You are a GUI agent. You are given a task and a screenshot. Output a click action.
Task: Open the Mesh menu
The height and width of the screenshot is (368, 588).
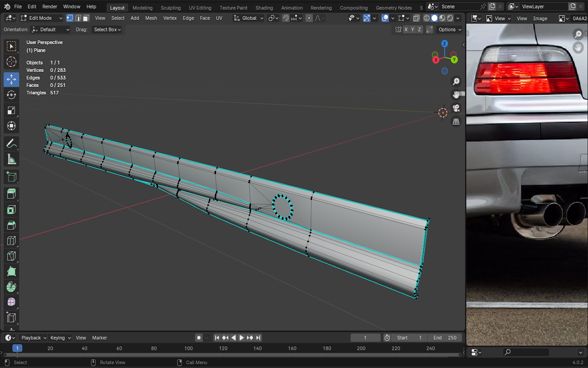click(151, 18)
